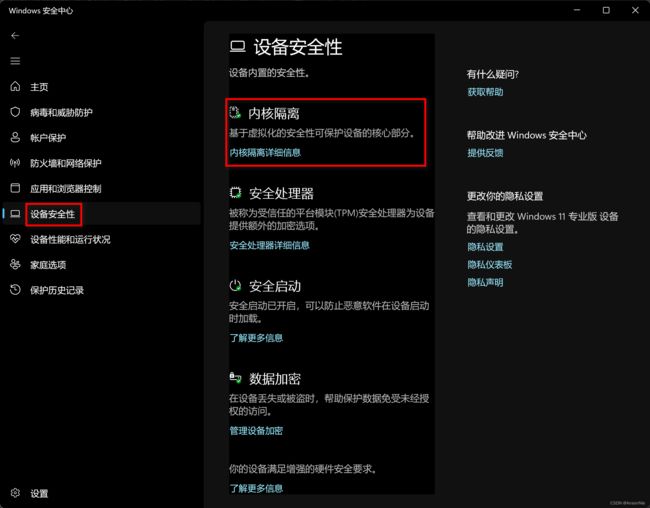Open 内核隔离详细信息 link
Image resolution: width=650 pixels, height=508 pixels.
pos(265,153)
